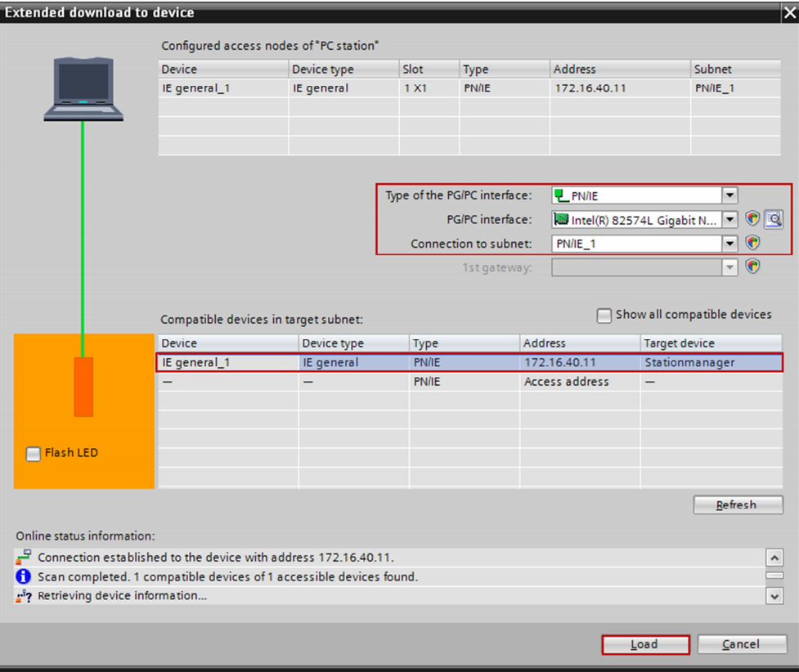The image size is (799, 672).
Task: Close the Extended download to device dialog
Action: click(x=790, y=13)
